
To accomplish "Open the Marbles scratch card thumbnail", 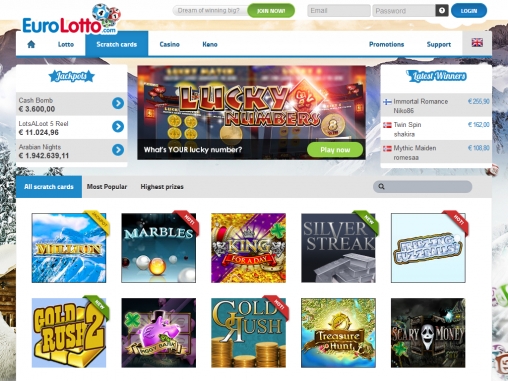I will pyautogui.click(x=159, y=248).
